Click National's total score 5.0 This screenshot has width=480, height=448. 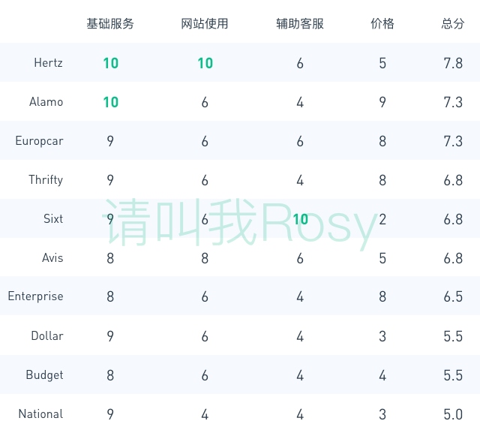453,415
